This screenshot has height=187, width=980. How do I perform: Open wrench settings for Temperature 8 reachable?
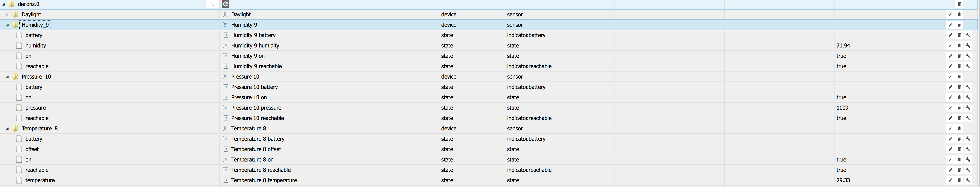click(968, 170)
